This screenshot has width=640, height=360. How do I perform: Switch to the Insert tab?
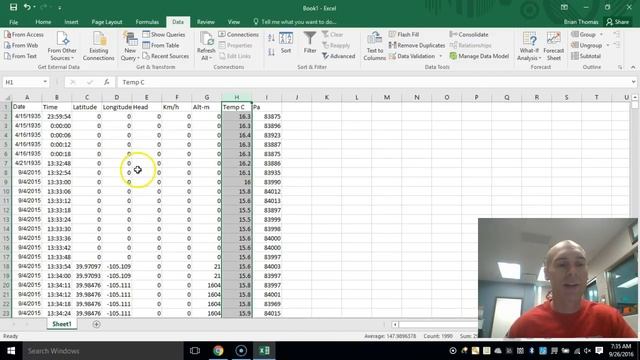coord(71,22)
